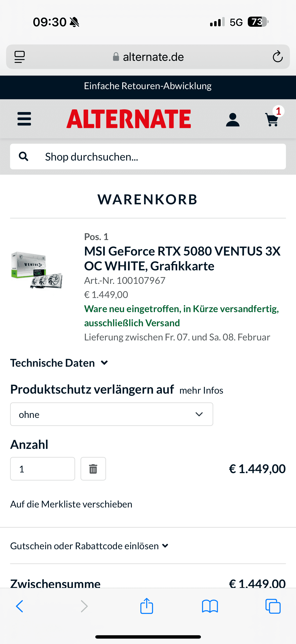Reload the page in Safari
296x644 pixels.
click(278, 57)
